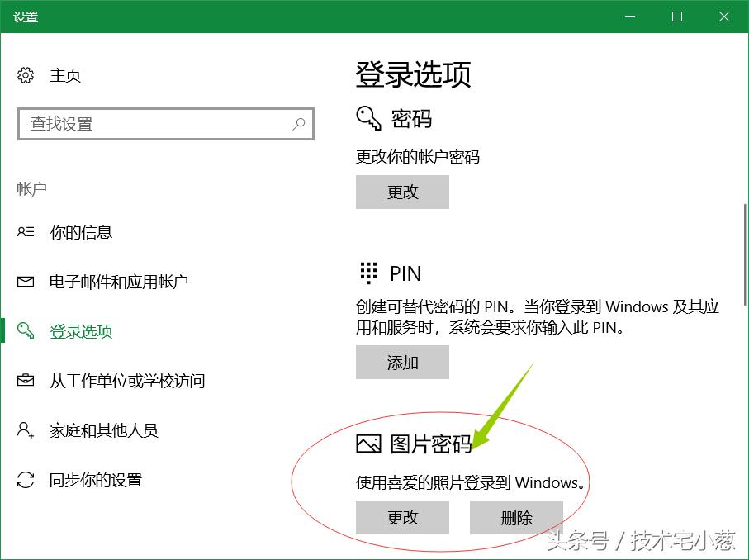The width and height of the screenshot is (749, 560).
Task: Select 登录选项 in the sidebar
Action: (x=83, y=331)
